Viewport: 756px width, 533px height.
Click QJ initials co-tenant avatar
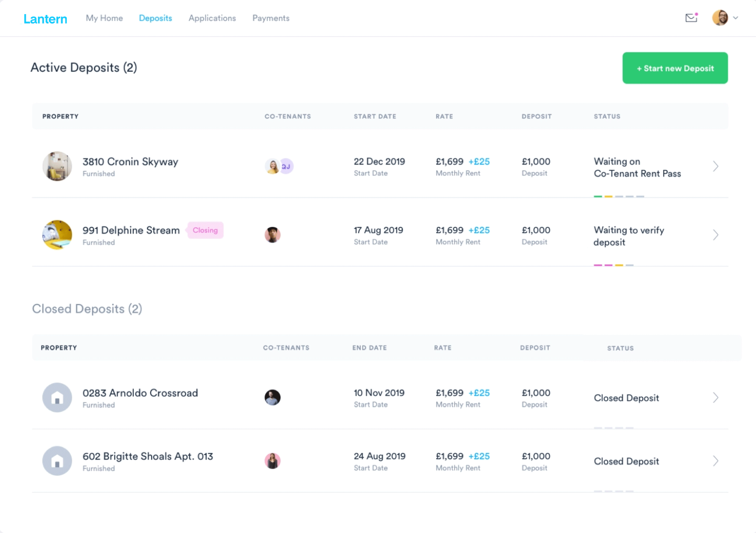287,166
